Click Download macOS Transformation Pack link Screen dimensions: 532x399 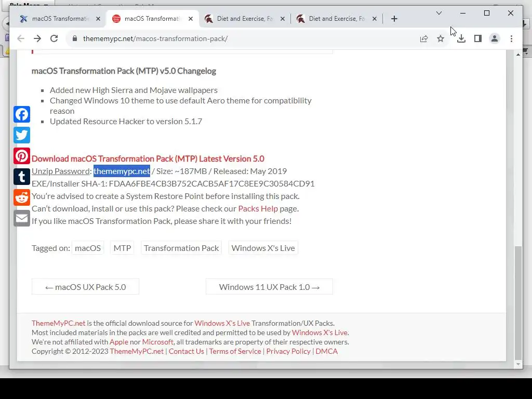148,158
